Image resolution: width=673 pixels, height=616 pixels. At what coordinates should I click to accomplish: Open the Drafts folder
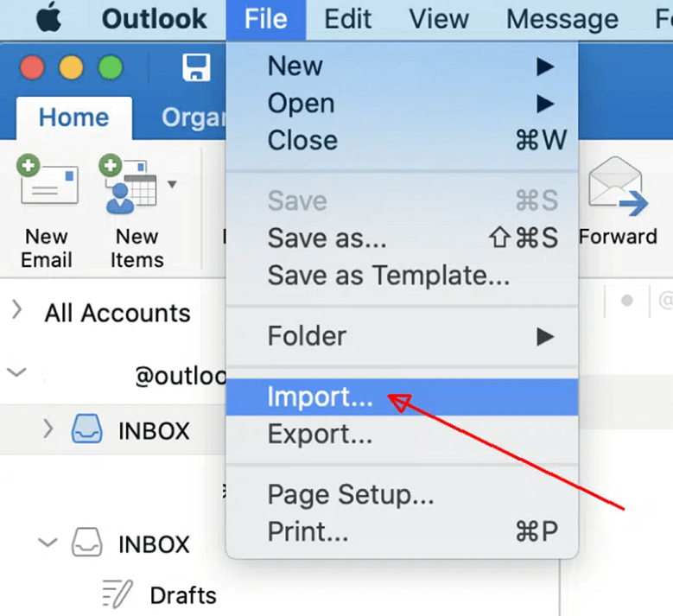(x=183, y=595)
